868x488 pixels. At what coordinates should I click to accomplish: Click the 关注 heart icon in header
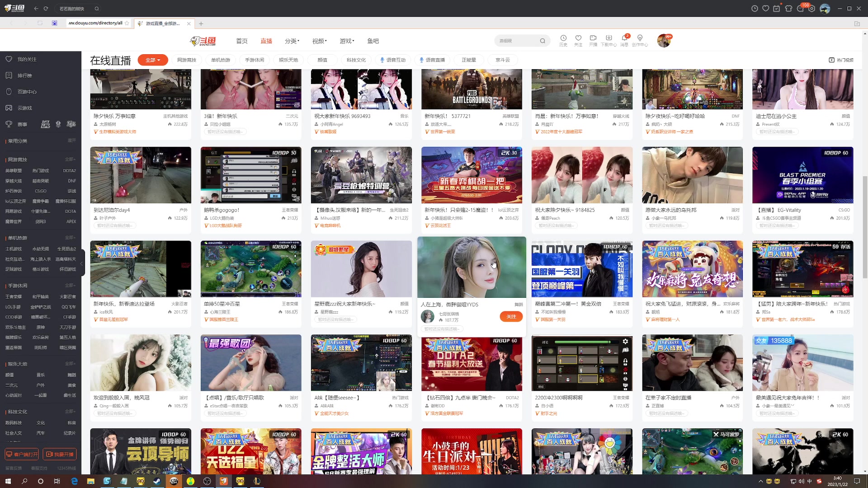click(578, 38)
